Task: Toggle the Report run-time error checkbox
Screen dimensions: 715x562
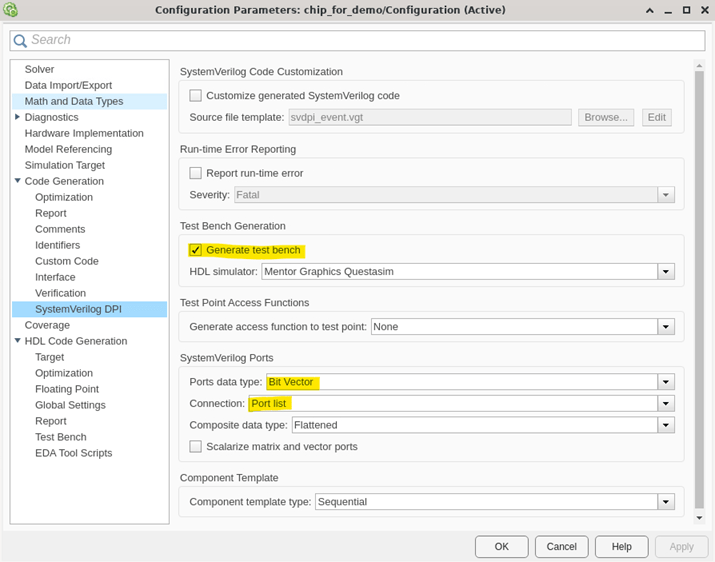Action: point(196,173)
